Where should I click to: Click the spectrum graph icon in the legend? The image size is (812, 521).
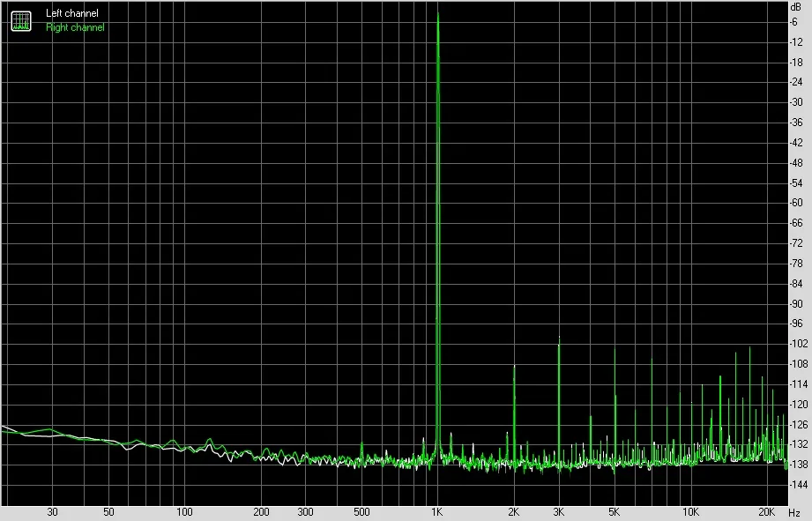point(21,20)
